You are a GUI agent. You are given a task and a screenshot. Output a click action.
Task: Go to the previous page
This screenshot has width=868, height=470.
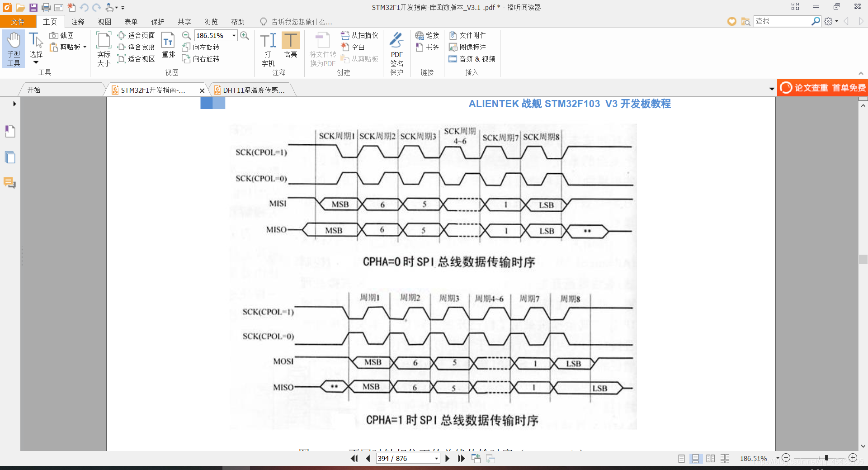click(x=368, y=458)
